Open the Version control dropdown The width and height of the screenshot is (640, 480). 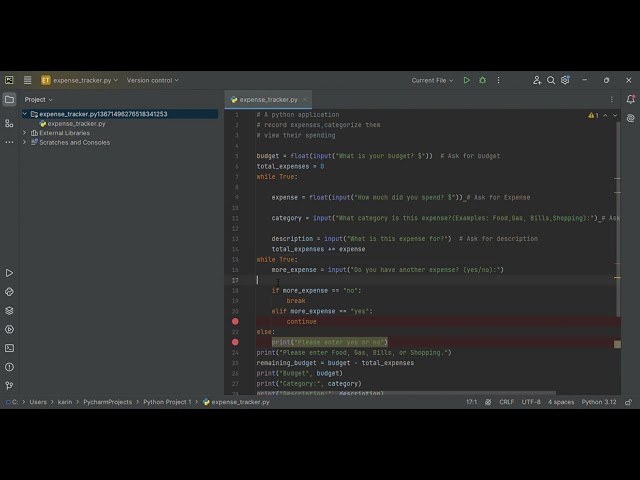click(153, 80)
